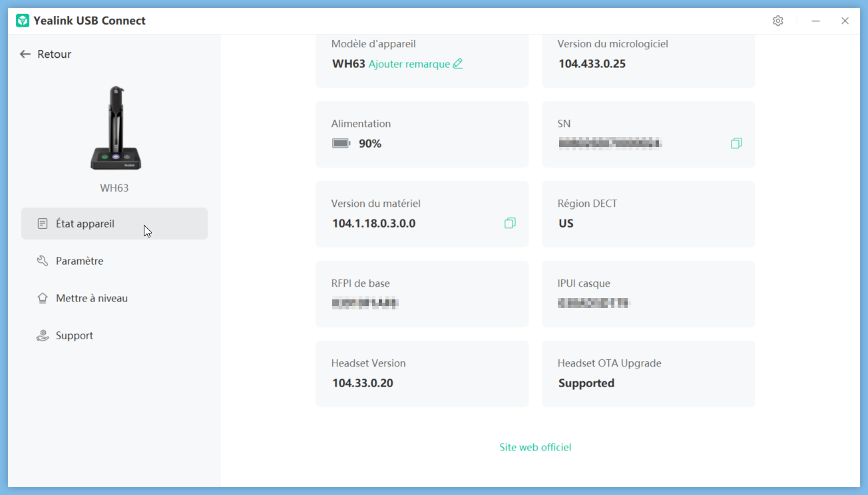
Task: Copy the SN serial number
Action: pos(736,144)
